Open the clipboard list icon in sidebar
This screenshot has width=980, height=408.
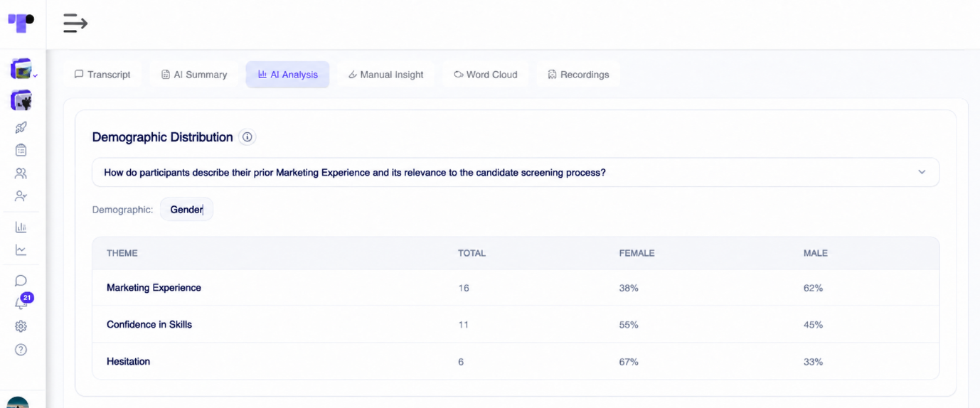(x=21, y=150)
